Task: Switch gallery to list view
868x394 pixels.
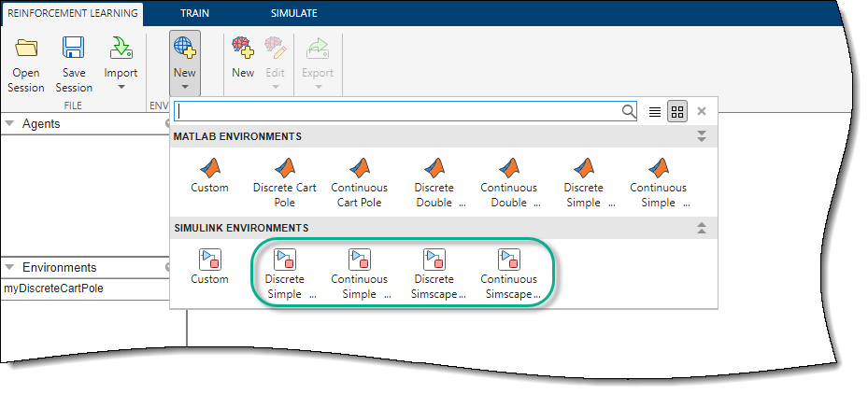Action: tap(655, 111)
